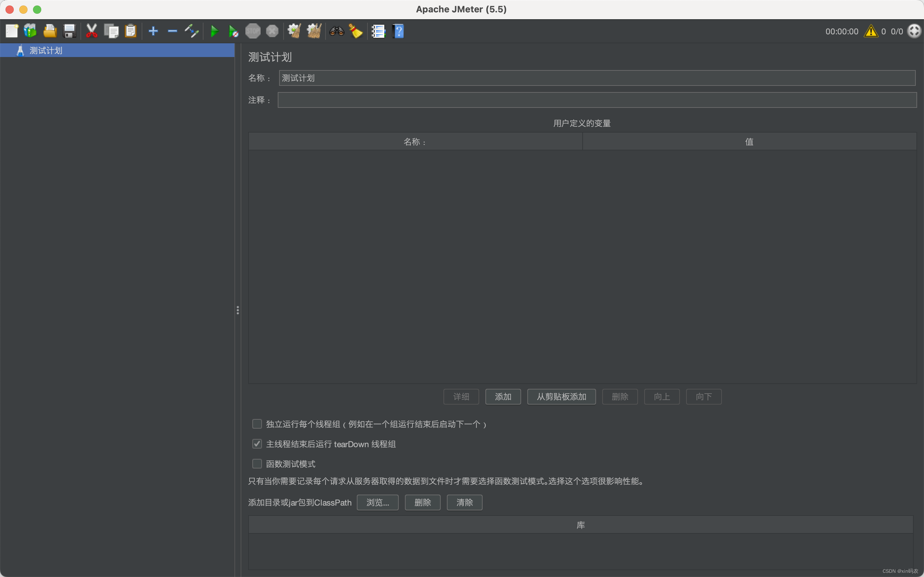Click 添加 to add a user variable
Image resolution: width=924 pixels, height=577 pixels.
click(x=503, y=396)
